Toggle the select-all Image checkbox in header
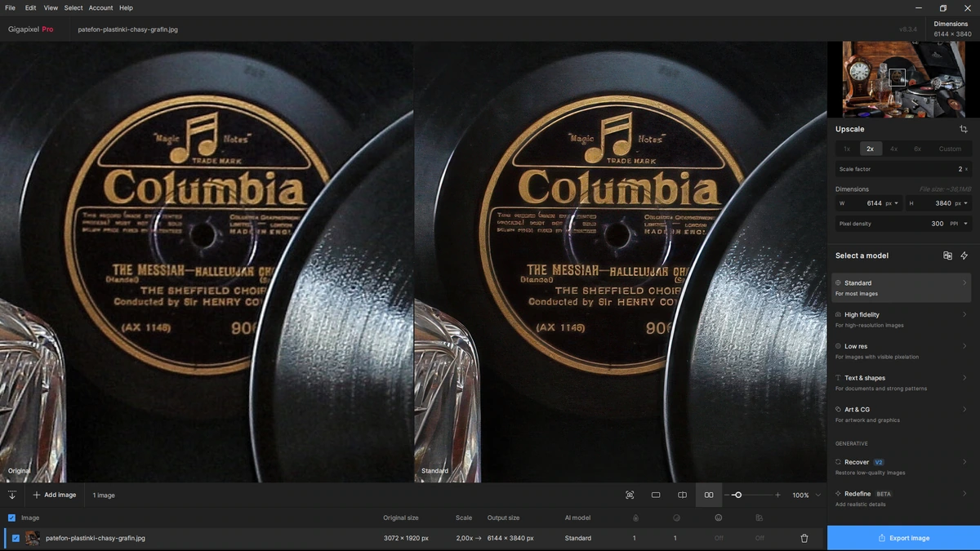 [x=11, y=518]
